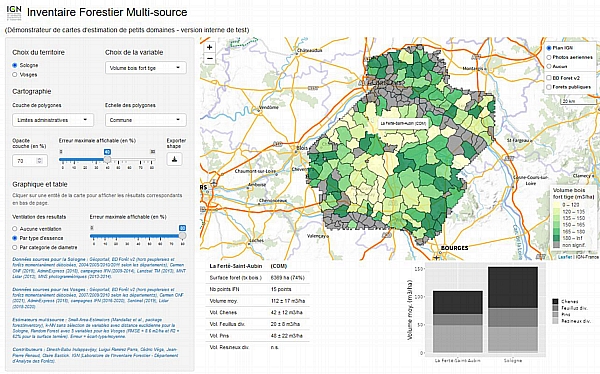Choose Photos aeriennes base map
The width and height of the screenshot is (600, 374).
pos(549,57)
